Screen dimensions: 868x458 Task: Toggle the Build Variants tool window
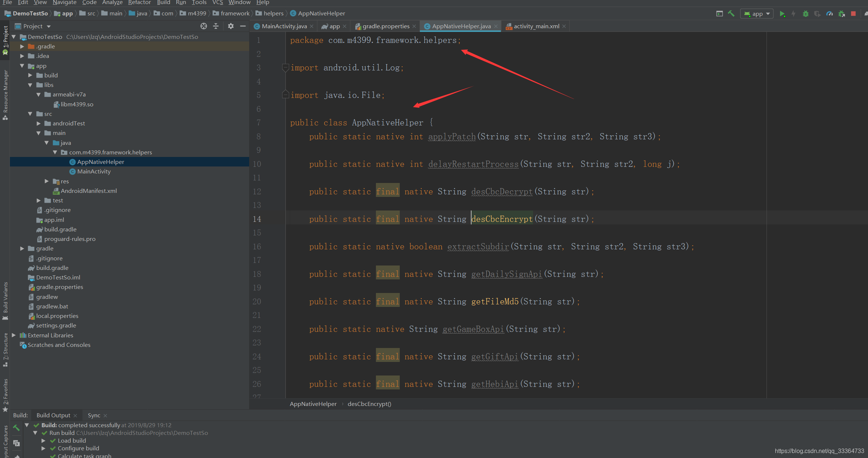click(5, 301)
